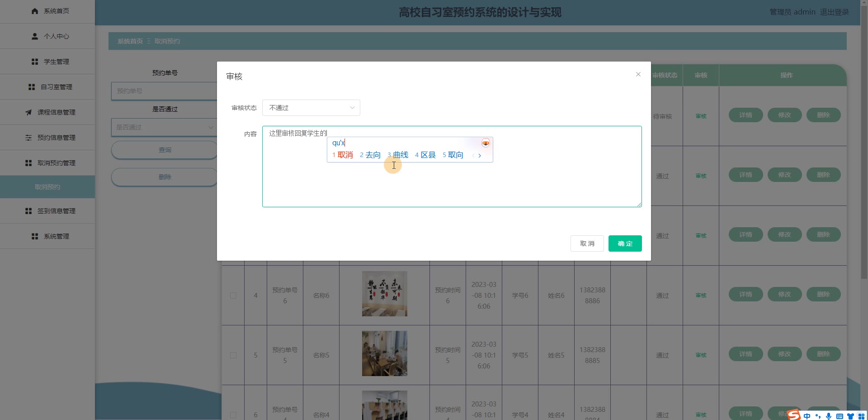The image size is (868, 420).
Task: Click the grid icon beside 签到信息管理
Action: click(x=28, y=211)
